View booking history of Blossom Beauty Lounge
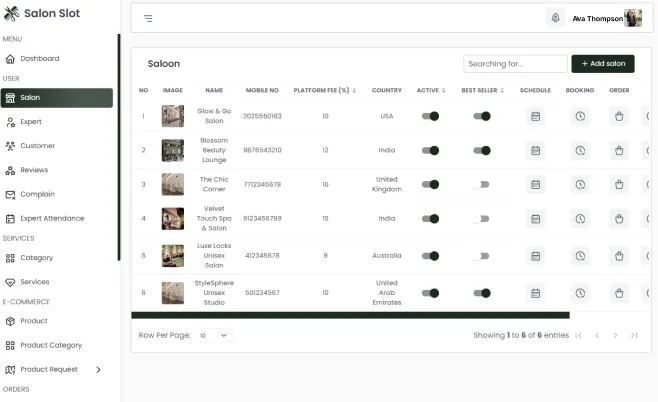The image size is (658, 402). 580,150
